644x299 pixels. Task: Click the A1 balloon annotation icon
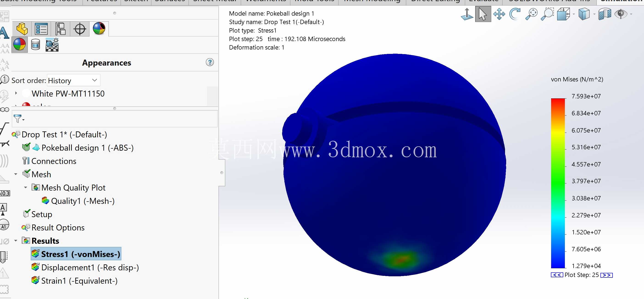(4, 224)
